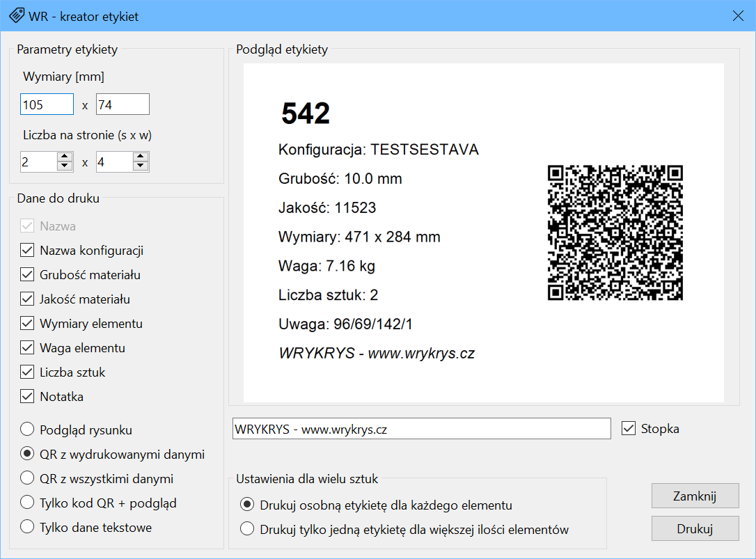This screenshot has height=559, width=756.
Task: Decrease the labels-per-page column count
Action: [x=65, y=166]
